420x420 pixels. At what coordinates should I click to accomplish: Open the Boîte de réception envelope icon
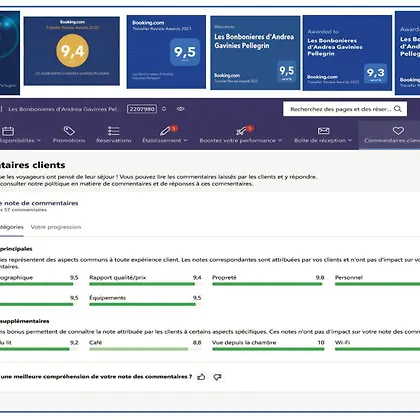323,131
